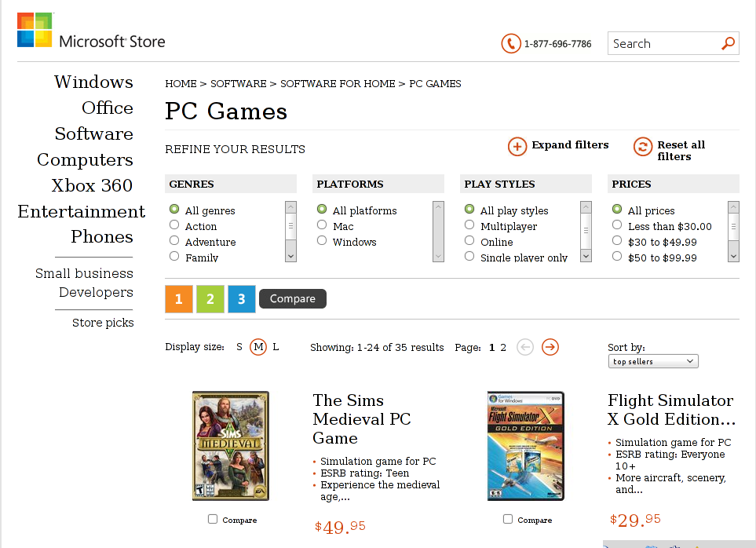Select $50 to $99.99 price filter

617,256
